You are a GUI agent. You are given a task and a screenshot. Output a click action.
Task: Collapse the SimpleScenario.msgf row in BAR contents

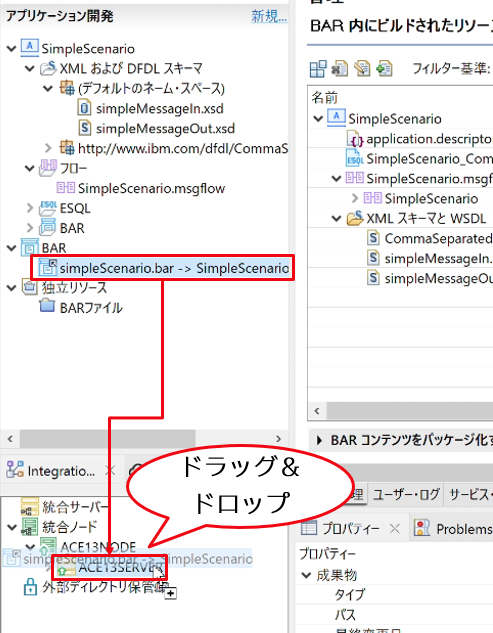(x=337, y=178)
